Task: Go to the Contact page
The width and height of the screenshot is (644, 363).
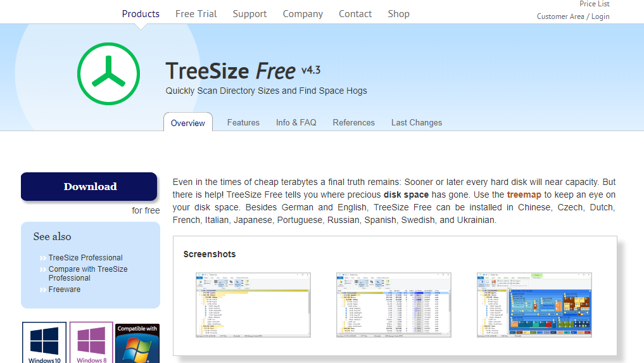Action: [x=355, y=13]
